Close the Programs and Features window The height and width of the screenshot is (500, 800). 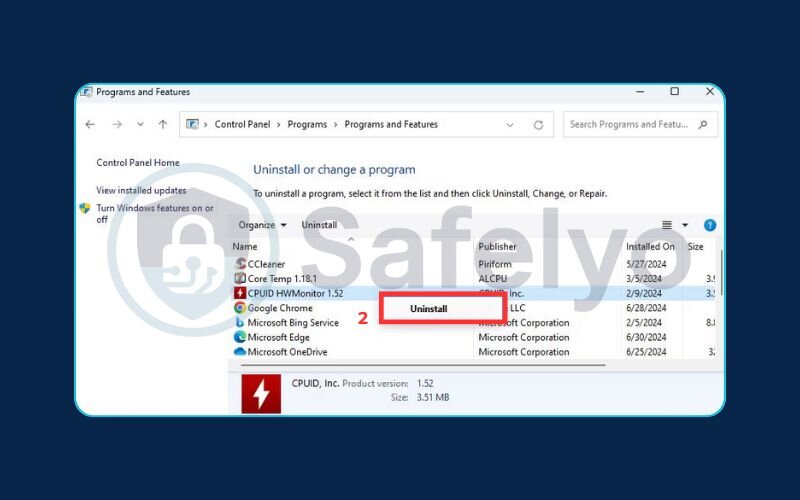click(710, 91)
